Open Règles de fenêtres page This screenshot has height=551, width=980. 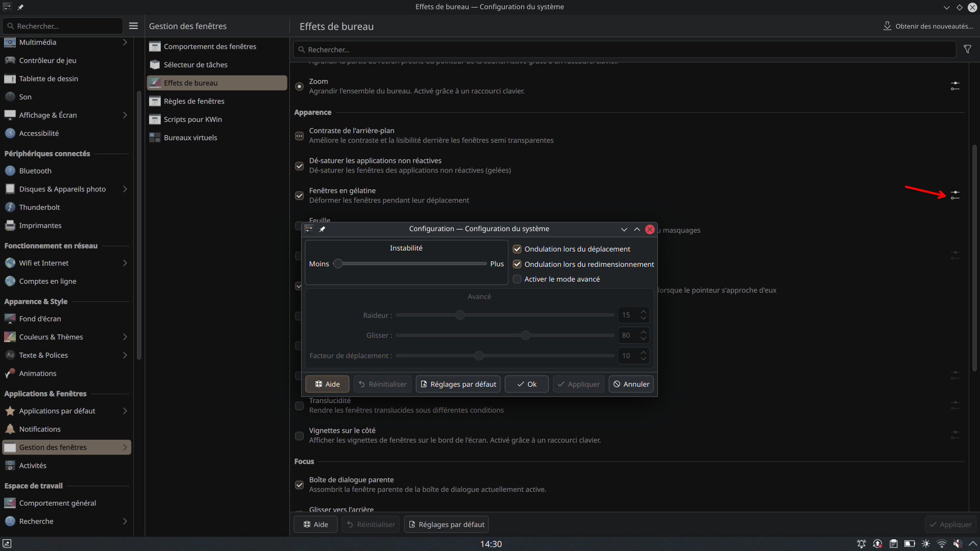(194, 101)
